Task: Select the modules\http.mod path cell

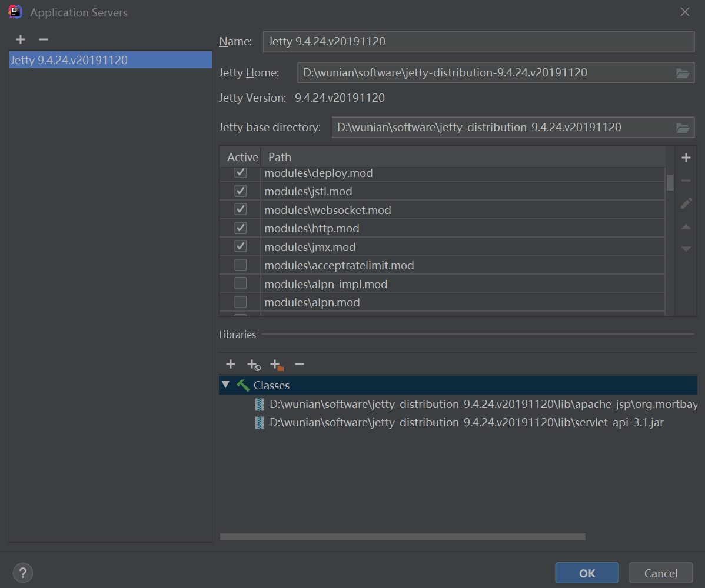Action: click(463, 228)
